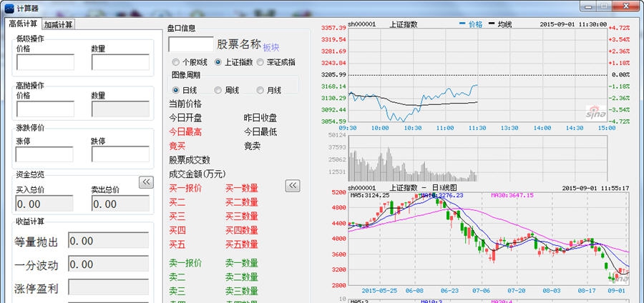Screen dimensions: 644x303
Task: Click the 今日最低 label
Action: (260, 132)
